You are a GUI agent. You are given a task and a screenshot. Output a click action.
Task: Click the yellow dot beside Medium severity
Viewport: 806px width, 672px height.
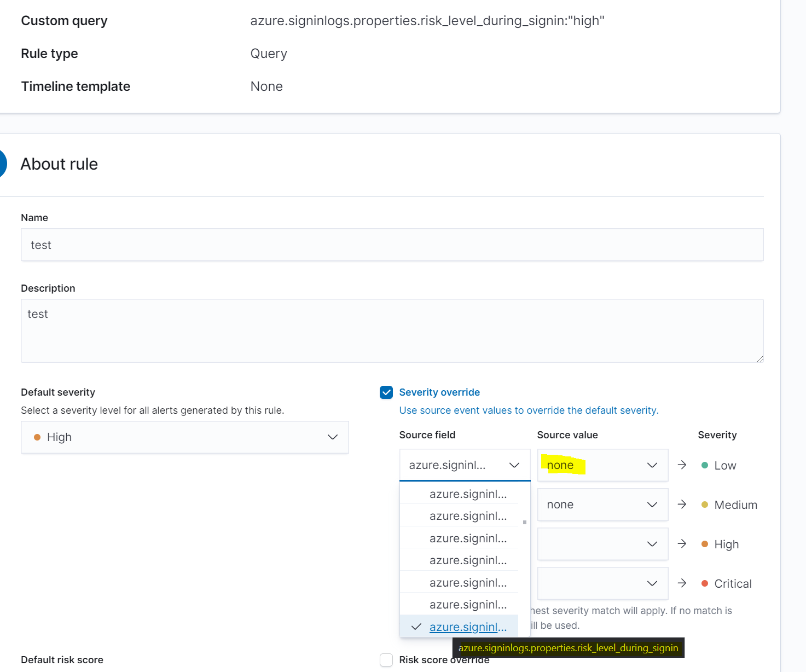tap(704, 505)
